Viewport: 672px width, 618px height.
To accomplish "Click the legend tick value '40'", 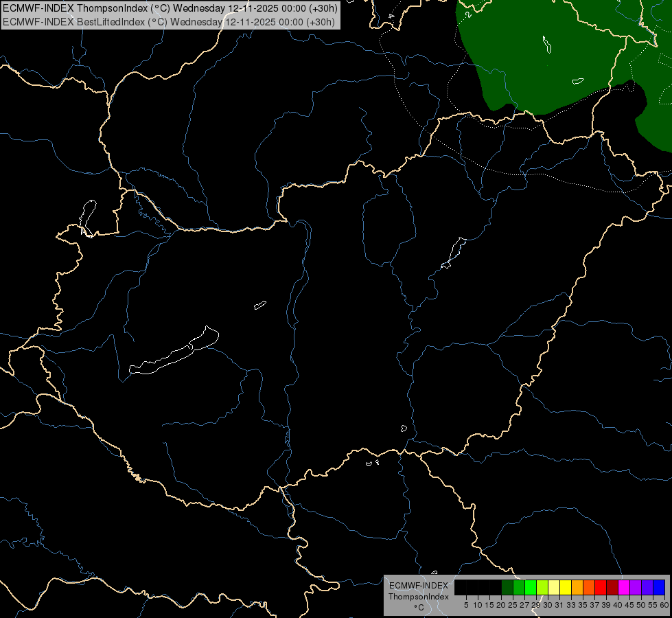I will coord(618,605).
